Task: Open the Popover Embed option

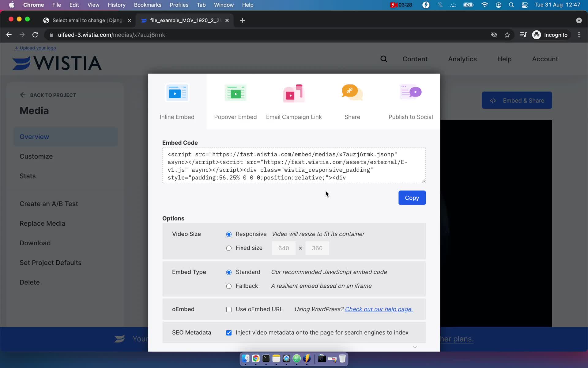Action: click(x=235, y=102)
